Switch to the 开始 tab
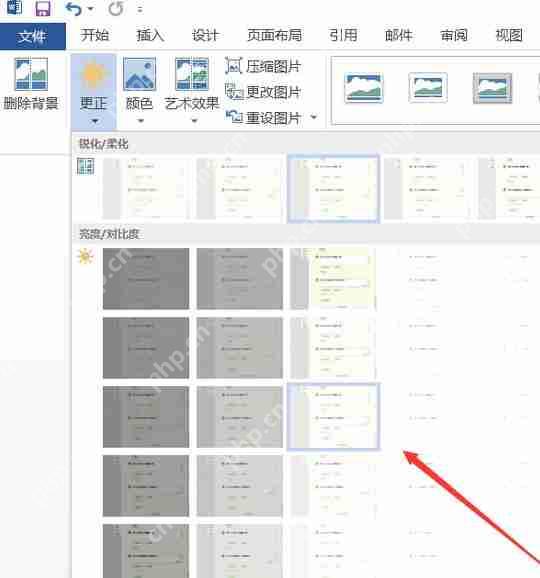This screenshot has width=540, height=578. click(x=95, y=35)
